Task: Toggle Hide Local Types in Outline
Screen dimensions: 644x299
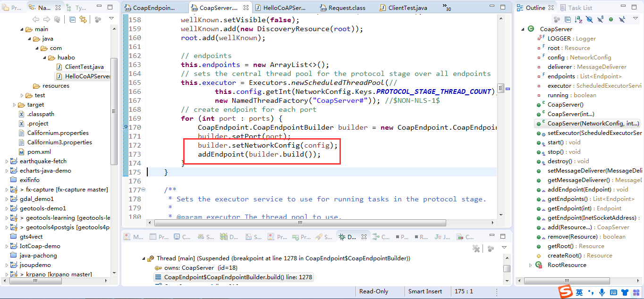Action: [x=622, y=19]
